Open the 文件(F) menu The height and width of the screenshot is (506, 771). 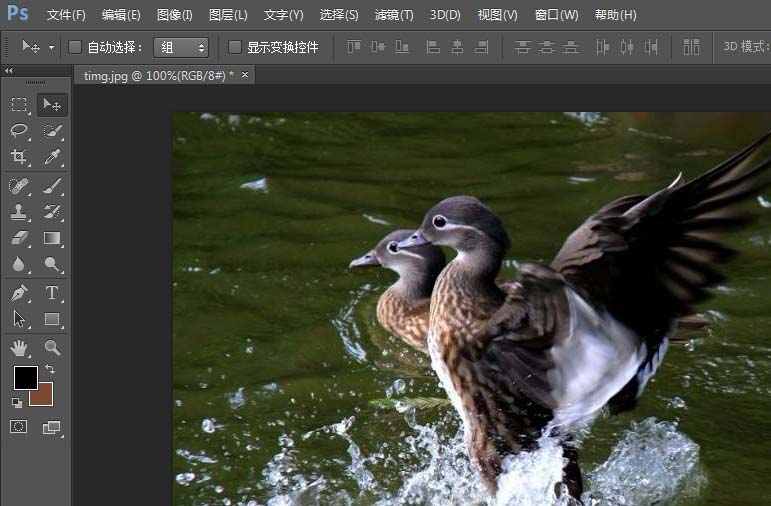point(66,15)
